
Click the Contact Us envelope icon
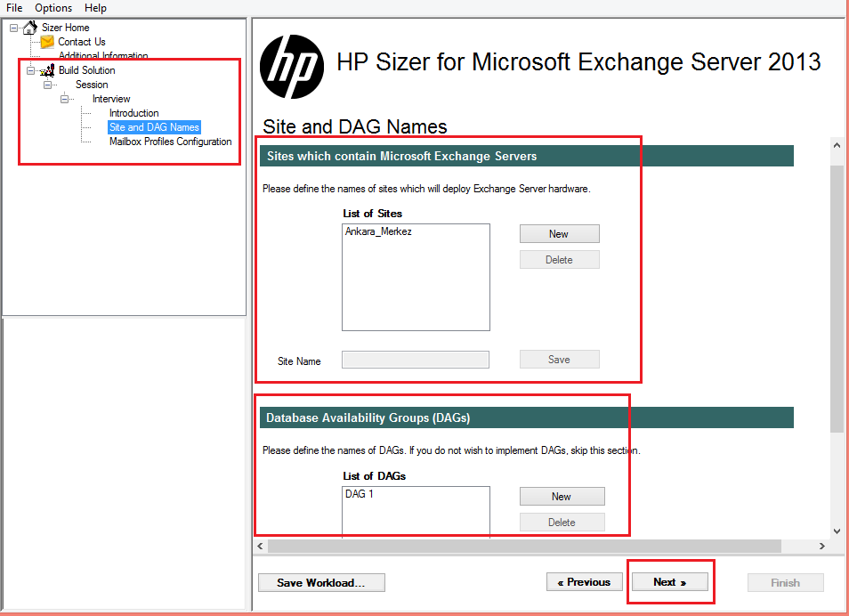point(47,42)
